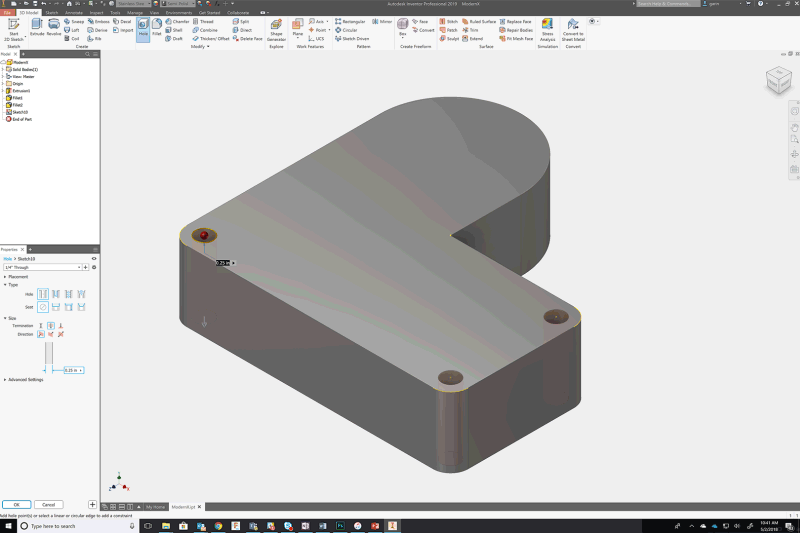Viewport: 800px width, 533px height.
Task: Select the Extrude tool
Action: pos(37,28)
